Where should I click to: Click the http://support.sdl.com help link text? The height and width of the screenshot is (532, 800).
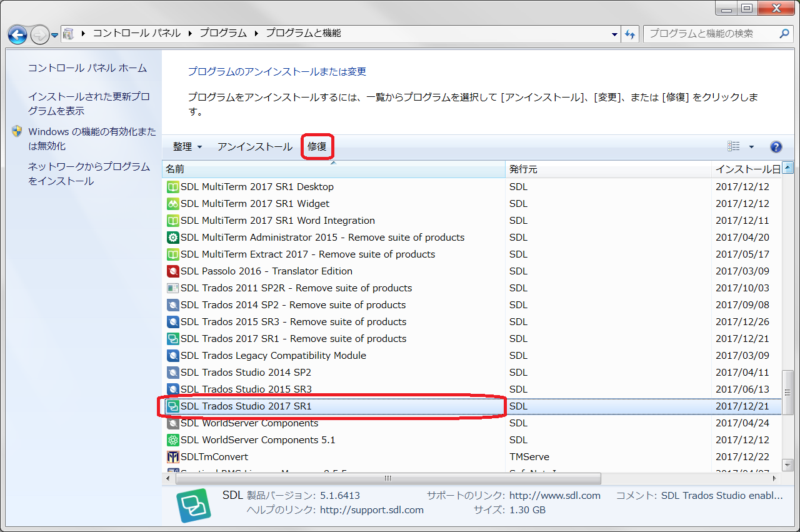point(372,510)
